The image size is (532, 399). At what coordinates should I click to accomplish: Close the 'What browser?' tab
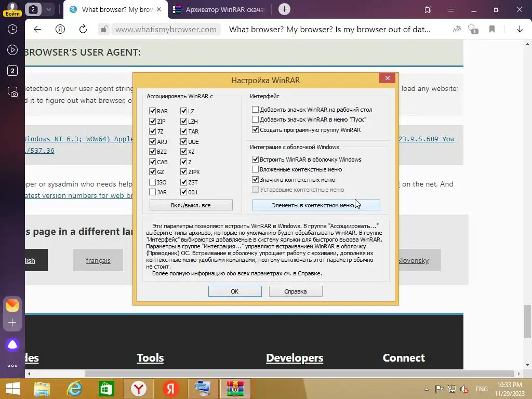[x=159, y=9]
